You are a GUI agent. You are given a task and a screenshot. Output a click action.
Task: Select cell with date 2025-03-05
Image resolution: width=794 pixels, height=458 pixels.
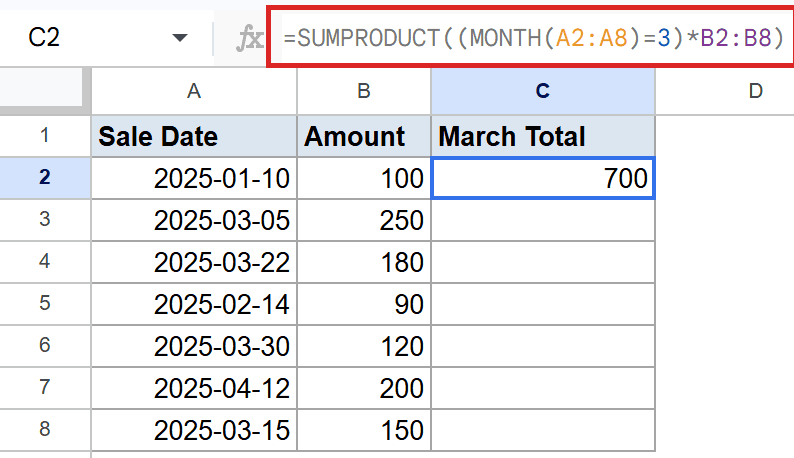(194, 220)
